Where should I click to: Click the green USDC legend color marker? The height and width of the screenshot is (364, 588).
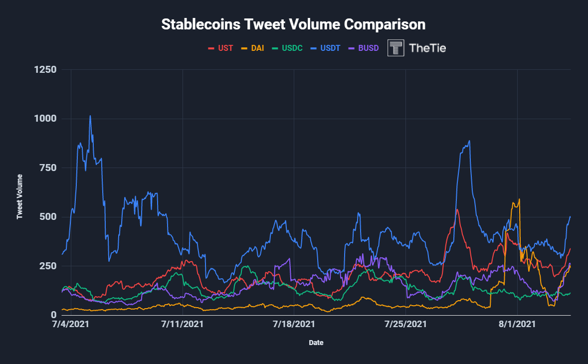point(275,48)
